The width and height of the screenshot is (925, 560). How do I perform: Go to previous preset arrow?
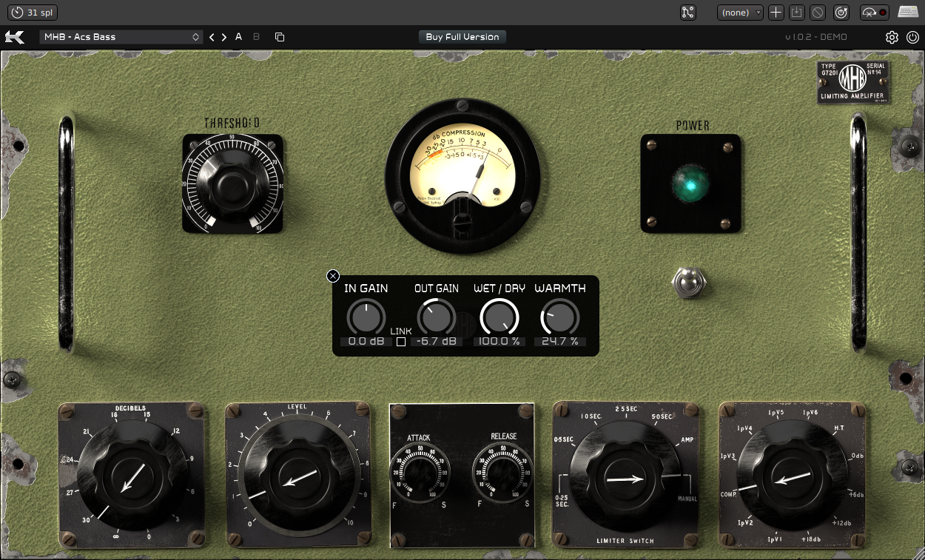[x=212, y=37]
